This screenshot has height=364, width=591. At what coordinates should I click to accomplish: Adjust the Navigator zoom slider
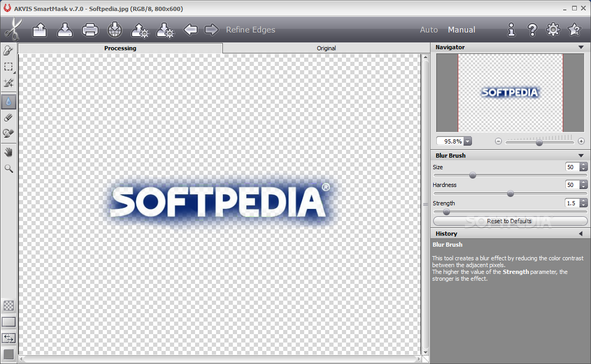540,142
